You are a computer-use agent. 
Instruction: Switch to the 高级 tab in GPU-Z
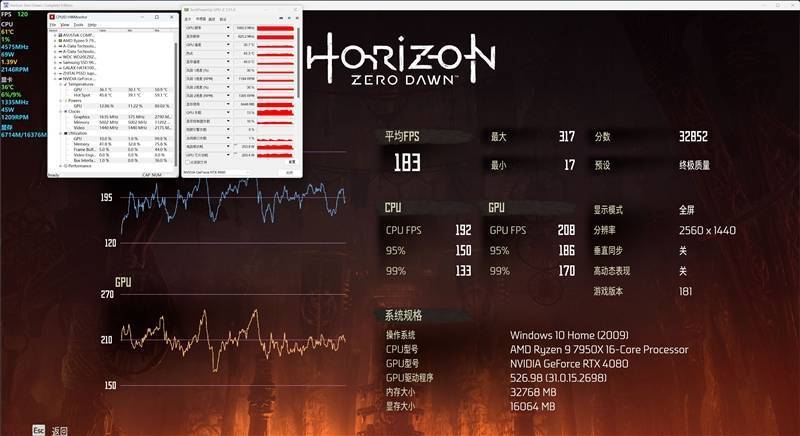click(212, 19)
